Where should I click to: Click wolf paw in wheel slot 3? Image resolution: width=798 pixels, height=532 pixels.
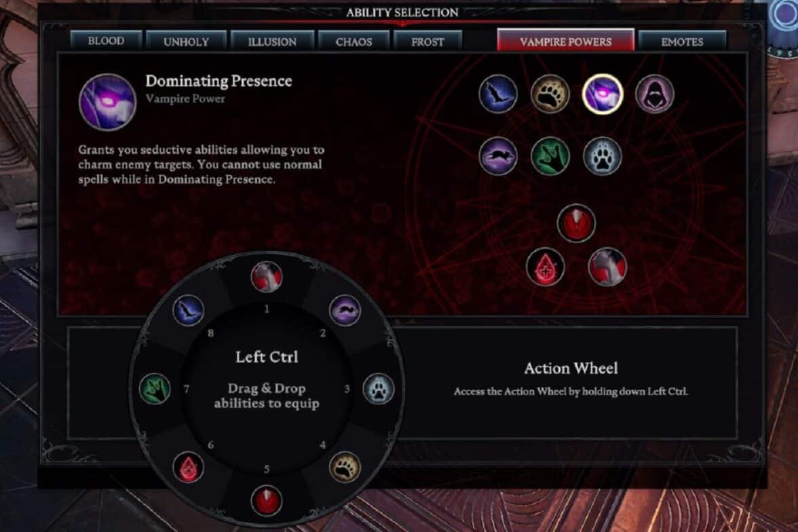(x=378, y=389)
